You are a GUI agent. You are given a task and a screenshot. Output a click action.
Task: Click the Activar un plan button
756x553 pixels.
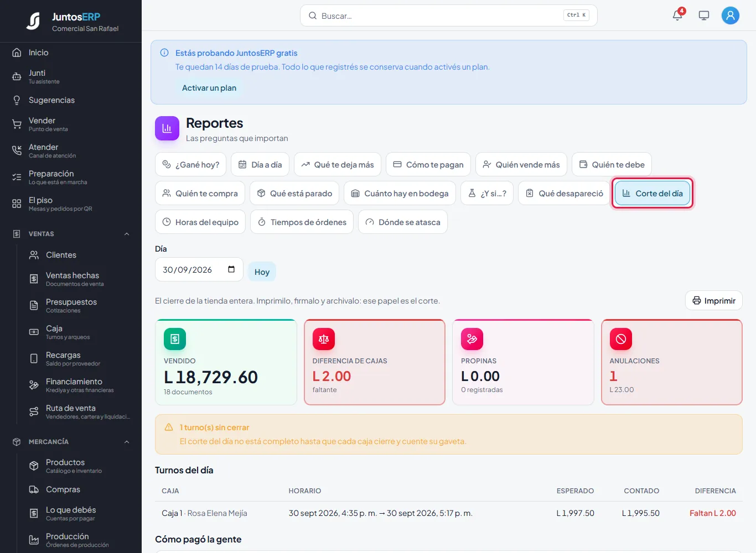click(209, 88)
